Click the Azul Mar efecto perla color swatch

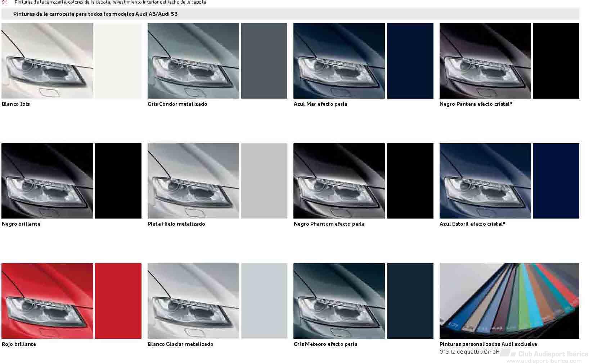pos(410,61)
